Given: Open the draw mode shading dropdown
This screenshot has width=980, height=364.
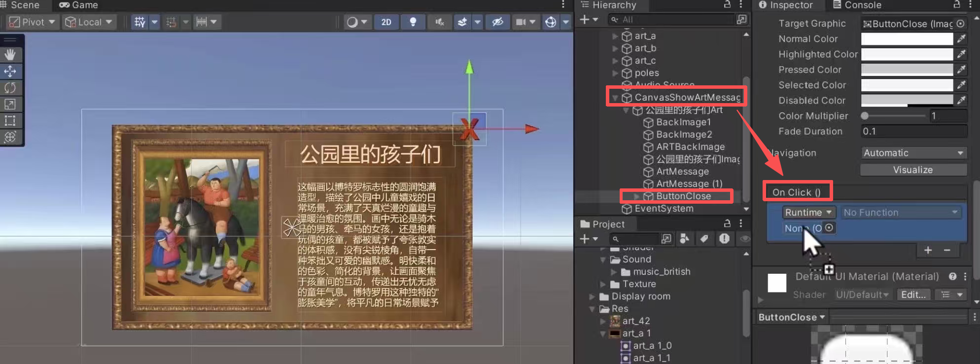Looking at the screenshot, I should coord(357,22).
